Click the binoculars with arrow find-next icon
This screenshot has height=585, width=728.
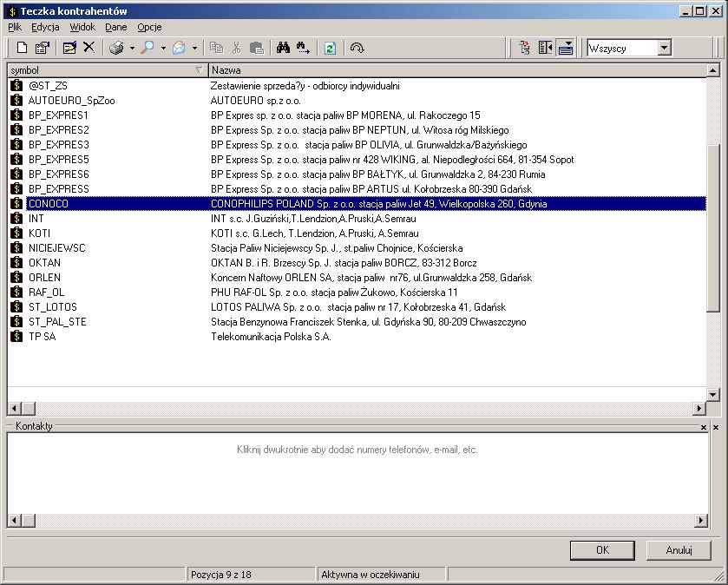303,48
